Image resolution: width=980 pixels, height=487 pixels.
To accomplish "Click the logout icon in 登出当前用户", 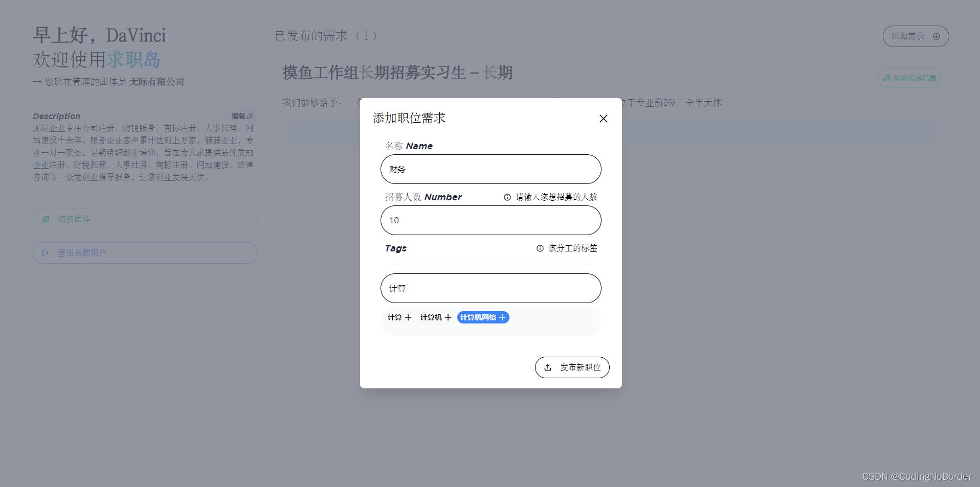I will (x=46, y=253).
